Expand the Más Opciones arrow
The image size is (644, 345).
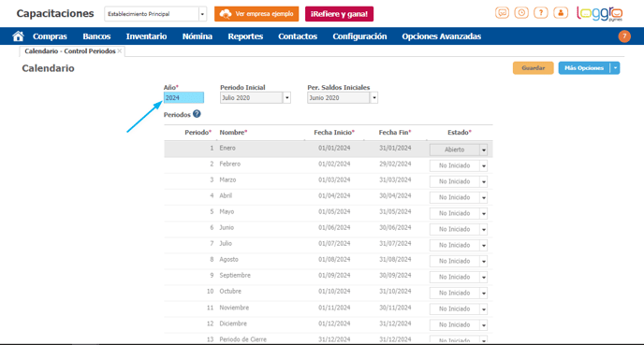coord(615,68)
